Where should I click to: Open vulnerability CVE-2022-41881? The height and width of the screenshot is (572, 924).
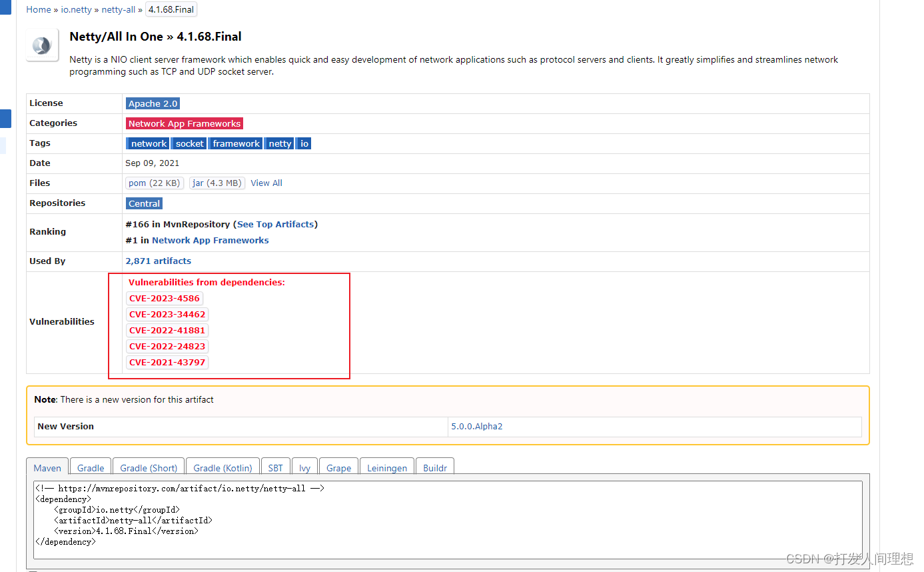click(168, 331)
